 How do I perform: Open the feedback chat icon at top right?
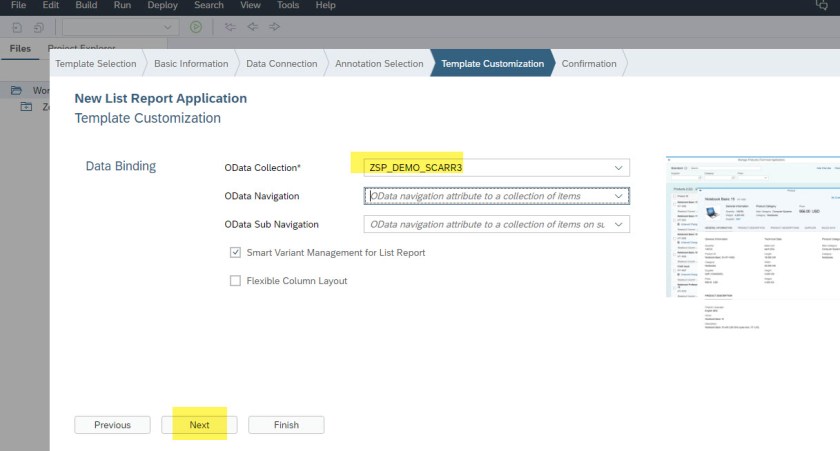point(822,6)
